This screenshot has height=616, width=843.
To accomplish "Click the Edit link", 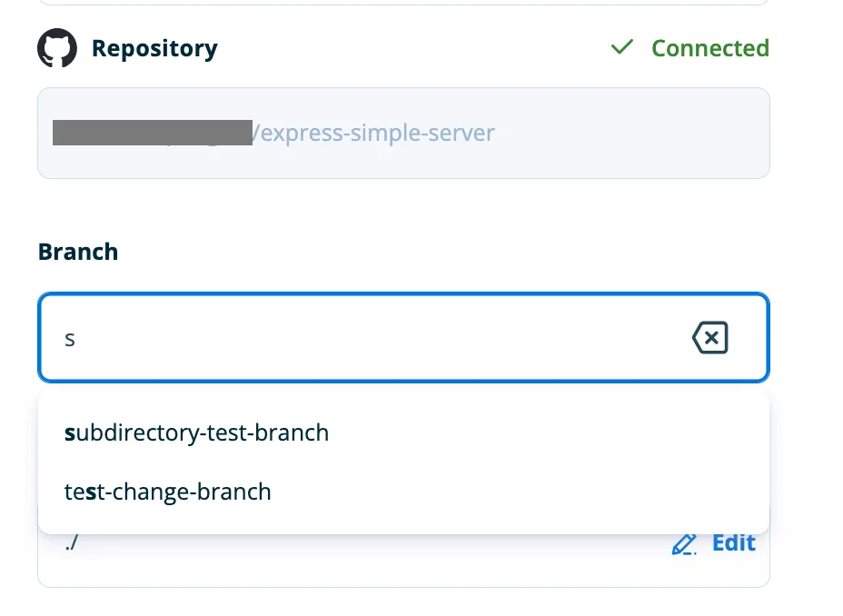I will tap(731, 542).
